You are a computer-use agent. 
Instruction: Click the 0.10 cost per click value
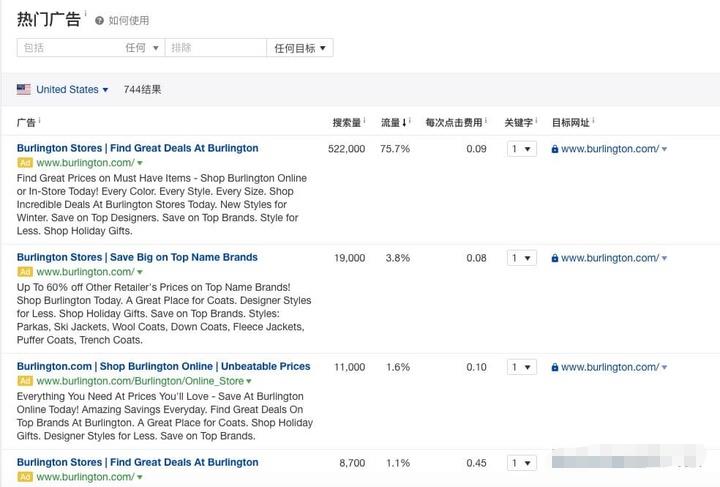(x=476, y=367)
